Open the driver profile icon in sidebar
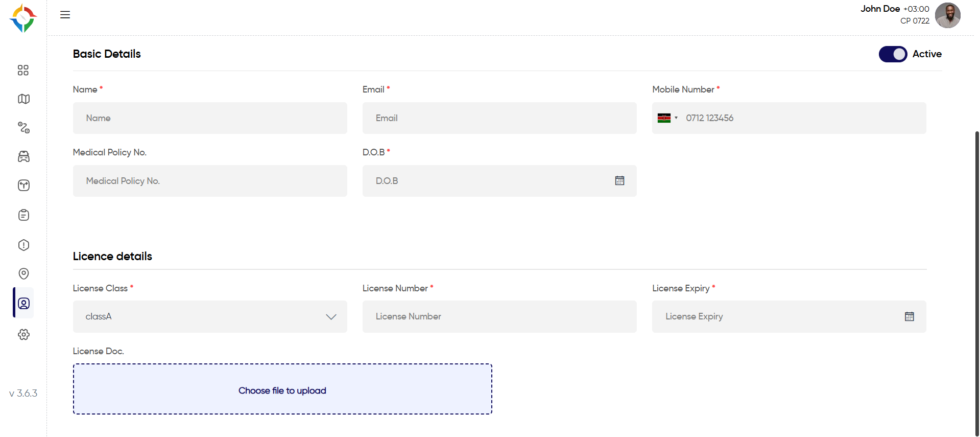 [23, 303]
